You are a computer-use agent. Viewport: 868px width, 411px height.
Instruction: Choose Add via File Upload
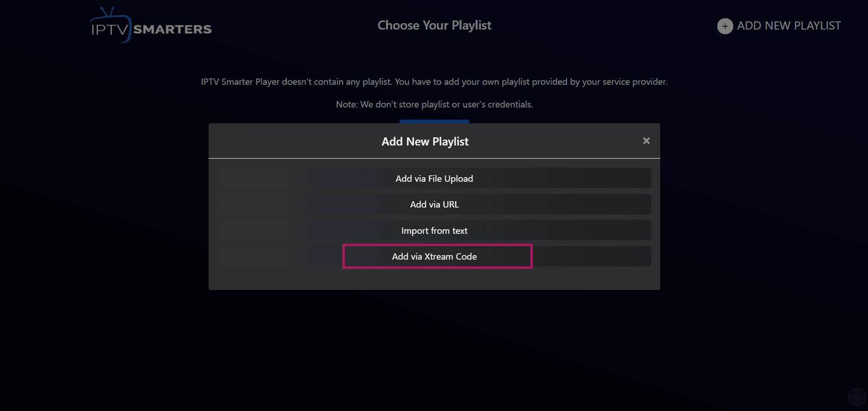tap(434, 179)
